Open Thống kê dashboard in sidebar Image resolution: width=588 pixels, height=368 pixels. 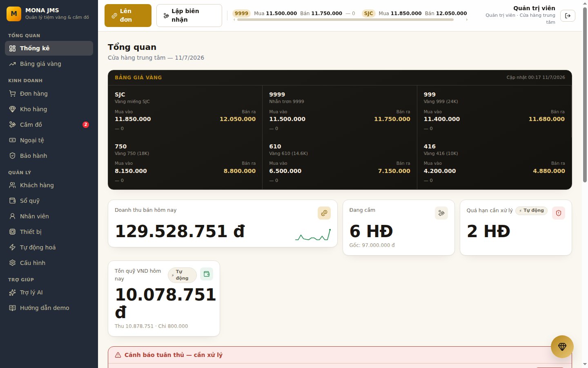point(49,48)
